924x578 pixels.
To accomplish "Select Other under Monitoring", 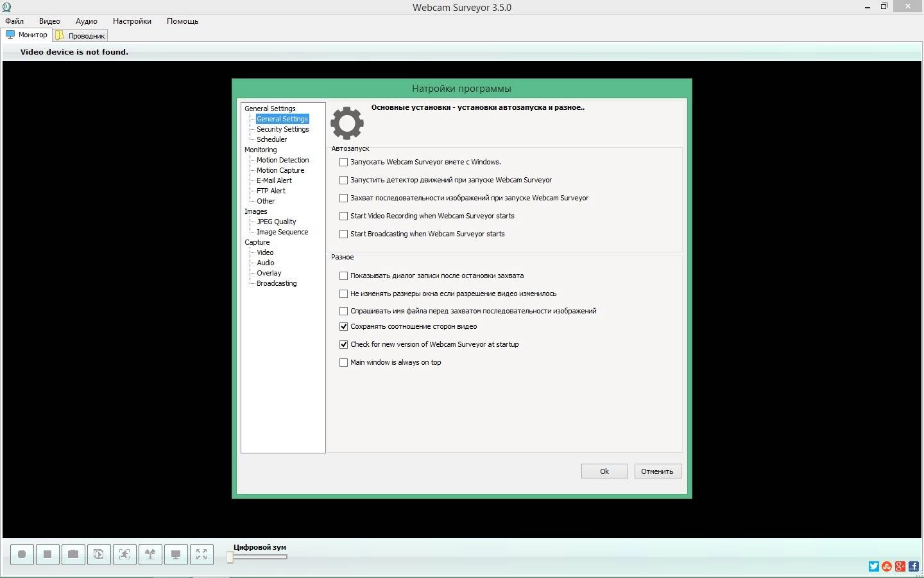I will click(x=266, y=201).
